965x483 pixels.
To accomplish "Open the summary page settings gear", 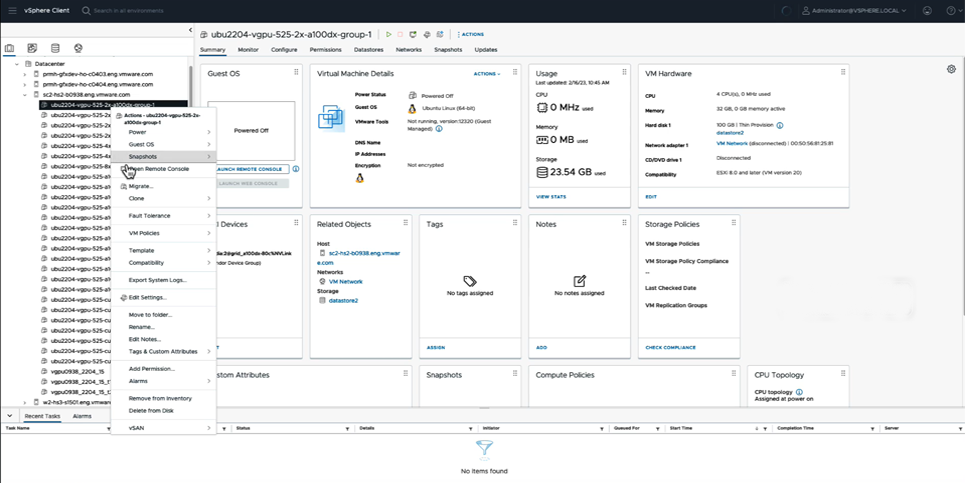I will (951, 69).
